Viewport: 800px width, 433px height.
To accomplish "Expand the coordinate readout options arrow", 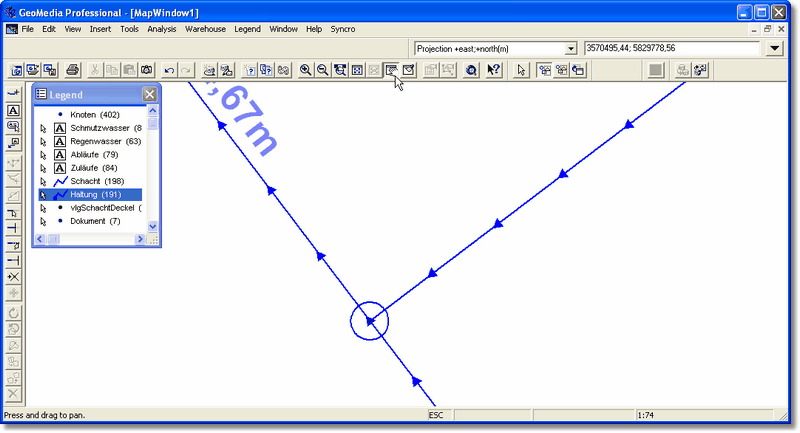I will click(775, 48).
